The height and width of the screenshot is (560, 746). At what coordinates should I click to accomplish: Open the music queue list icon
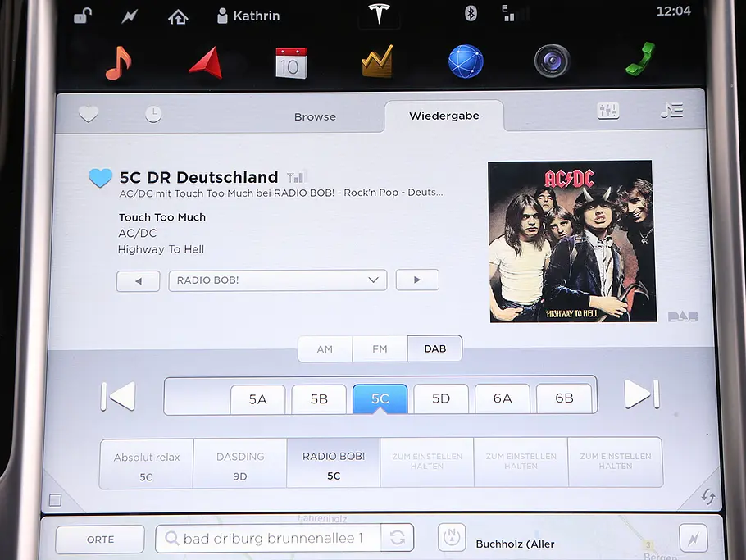tap(671, 111)
